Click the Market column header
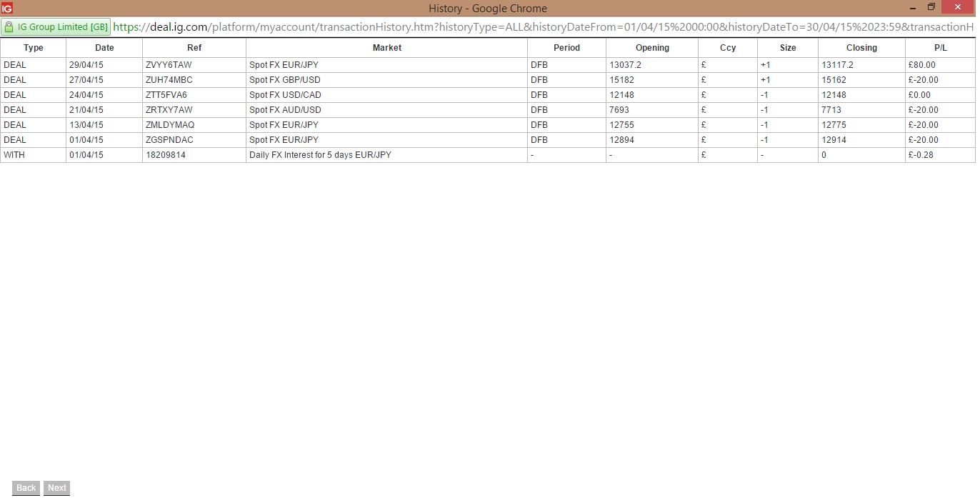The width and height of the screenshot is (980, 503). click(x=387, y=48)
